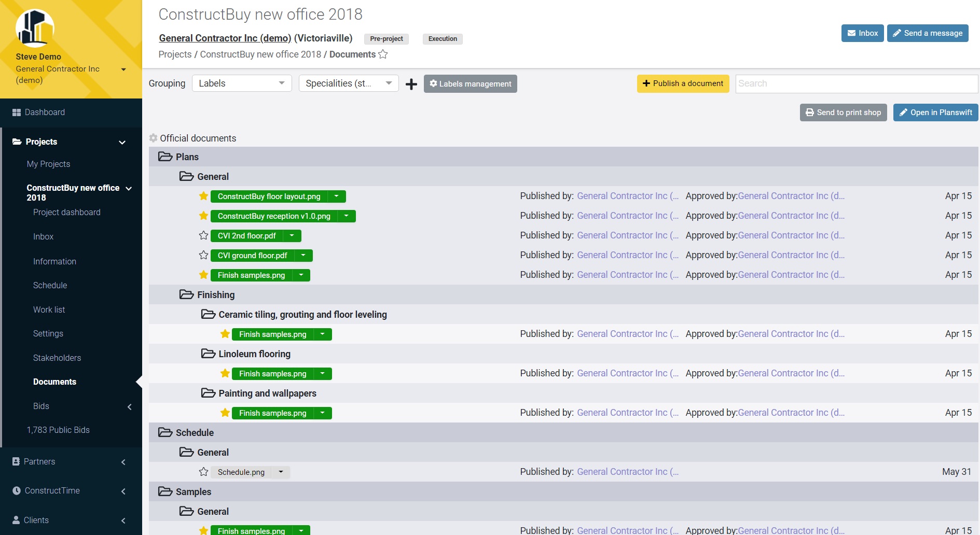The image size is (980, 535).
Task: Toggle star for Finish samples under Linoleum flooring
Action: click(x=225, y=374)
